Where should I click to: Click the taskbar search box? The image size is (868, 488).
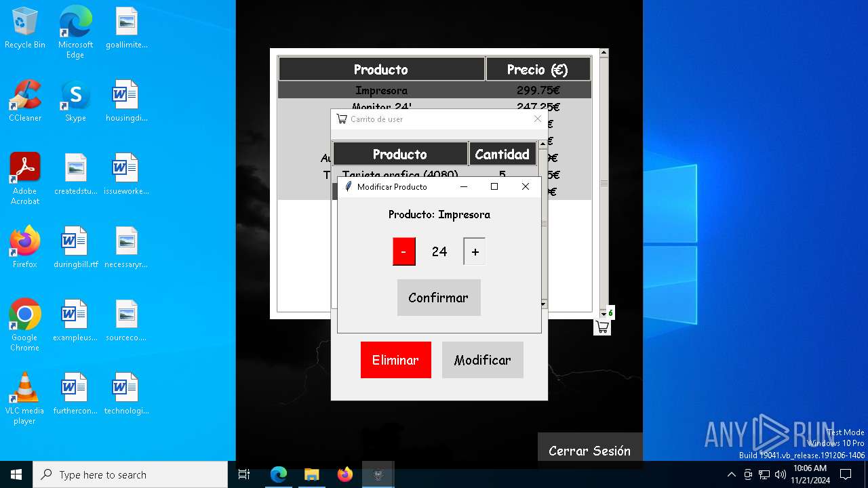point(130,474)
